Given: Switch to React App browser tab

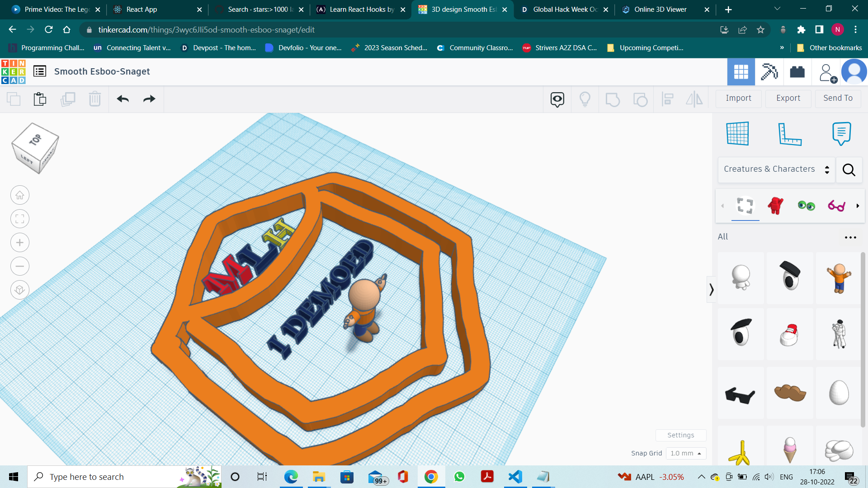Looking at the screenshot, I should point(142,9).
